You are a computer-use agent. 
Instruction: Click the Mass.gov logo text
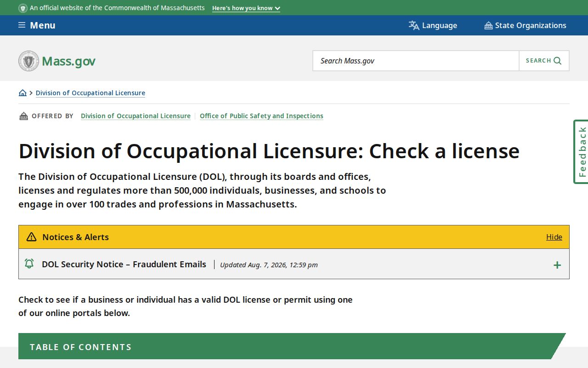coord(68,61)
